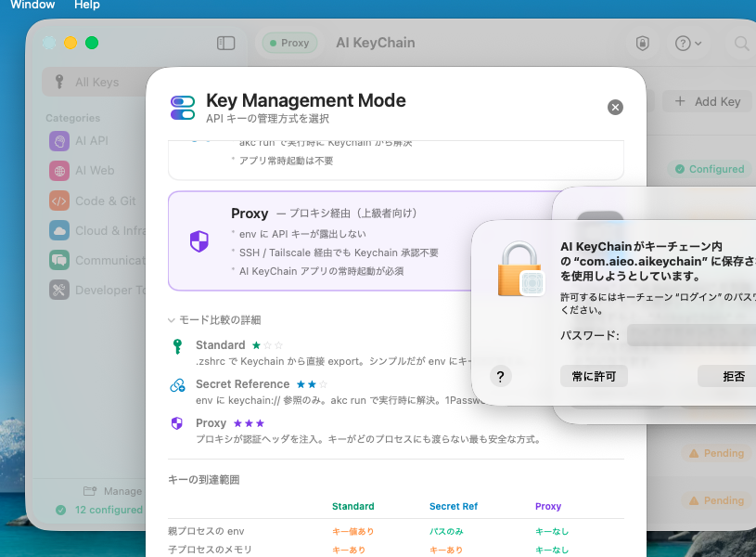The image size is (756, 557).
Task: Open the Help menu
Action: click(86, 6)
